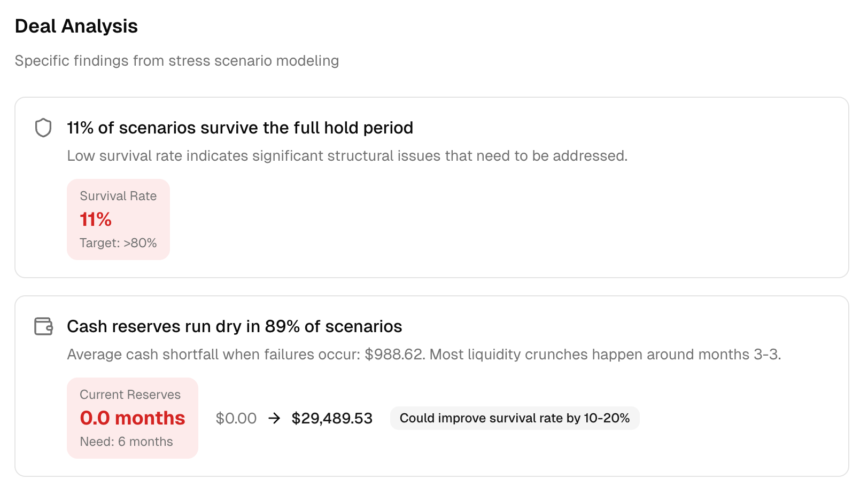Click the shield icon beside the survival finding
This screenshot has height=487, width=868.
pos(42,128)
